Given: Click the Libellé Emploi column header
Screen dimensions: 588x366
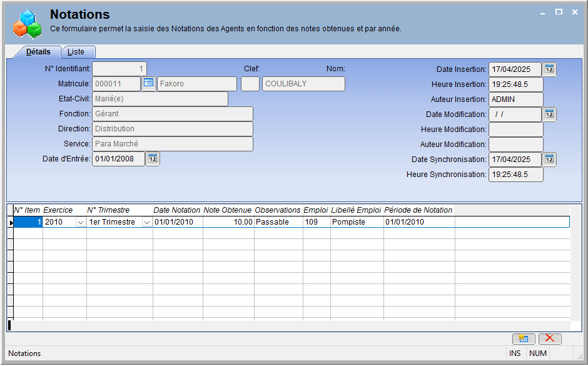Looking at the screenshot, I should [x=357, y=210].
